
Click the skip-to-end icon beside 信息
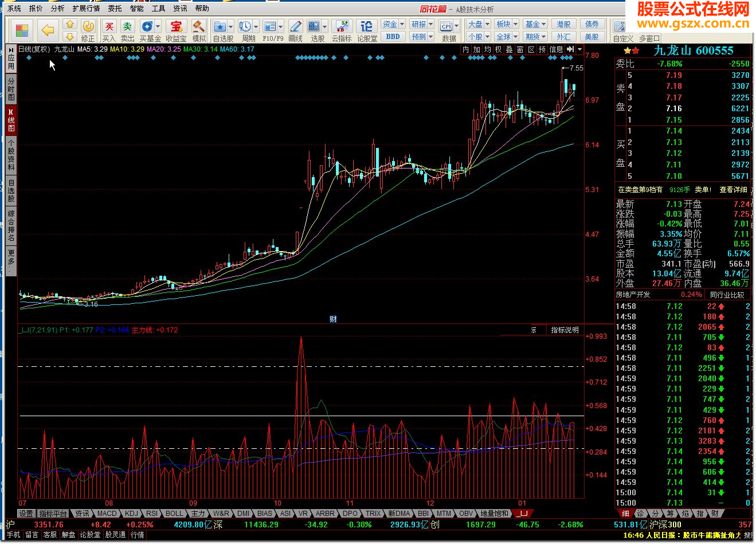point(570,50)
